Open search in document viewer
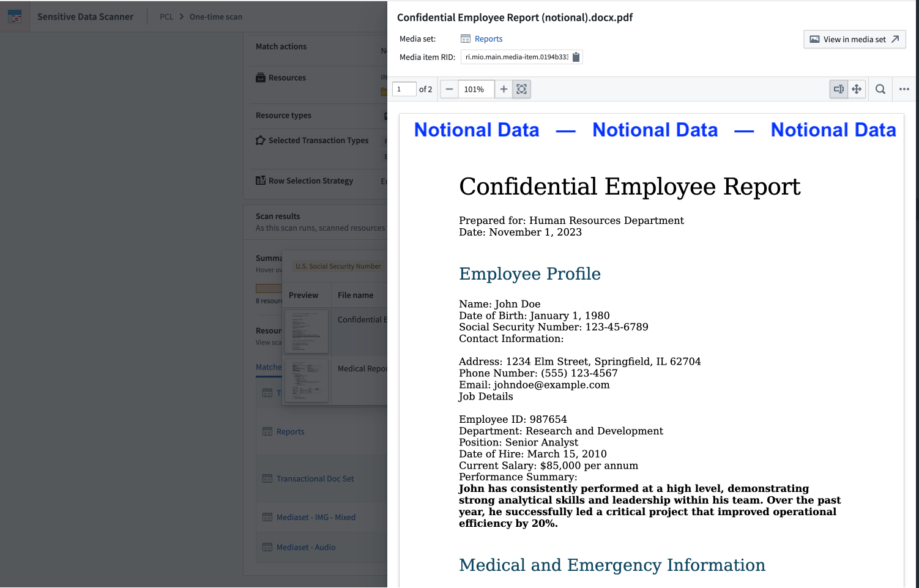Viewport: 919px width, 588px height. (x=880, y=89)
